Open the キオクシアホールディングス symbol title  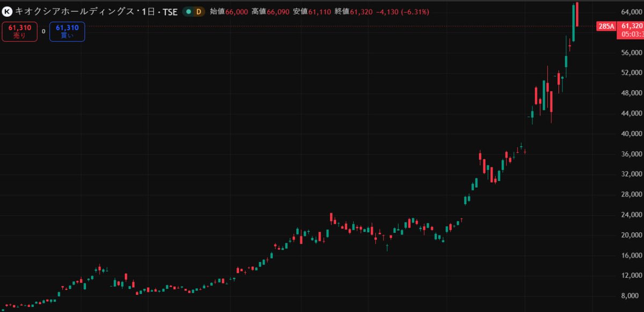click(x=75, y=12)
